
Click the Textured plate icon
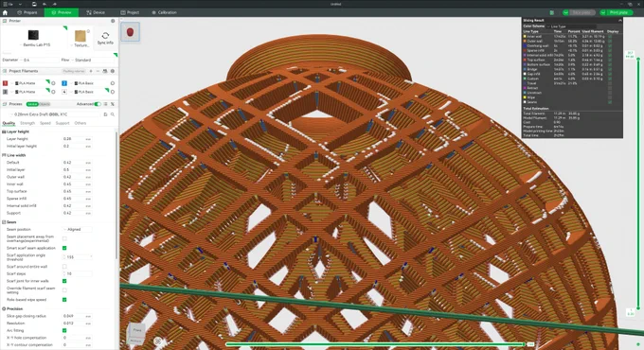coord(80,36)
